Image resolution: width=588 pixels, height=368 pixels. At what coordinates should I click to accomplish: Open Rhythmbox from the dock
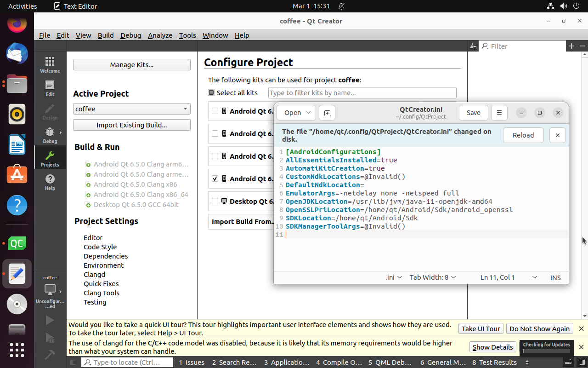point(17,114)
